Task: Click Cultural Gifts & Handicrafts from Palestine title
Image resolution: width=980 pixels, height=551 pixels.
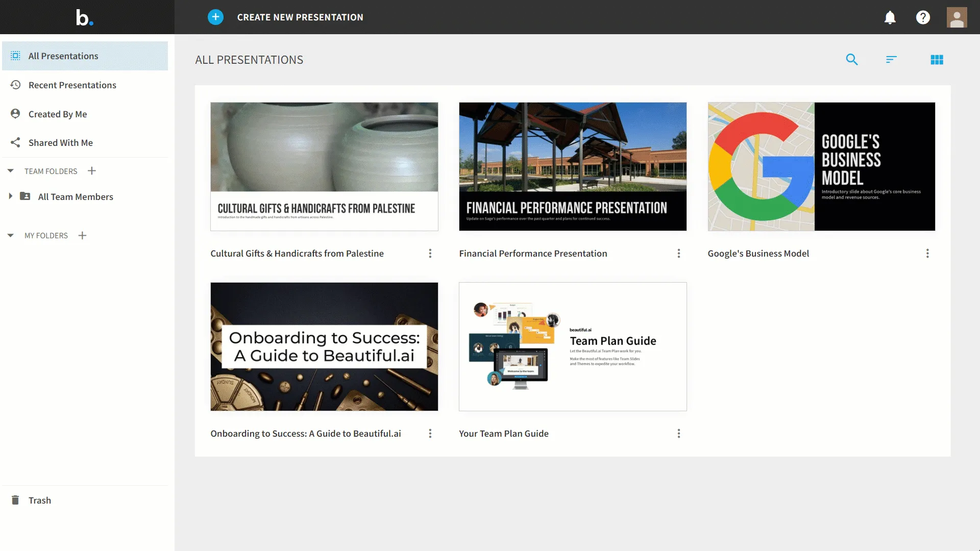Action: coord(297,254)
